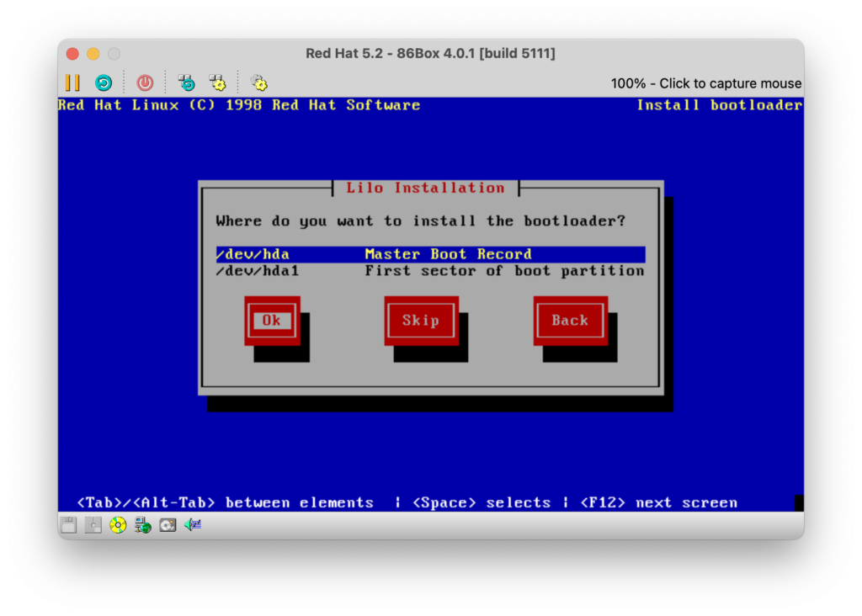Click the Red Hat 5.2 86Box window title
The width and height of the screenshot is (862, 616).
(430, 53)
